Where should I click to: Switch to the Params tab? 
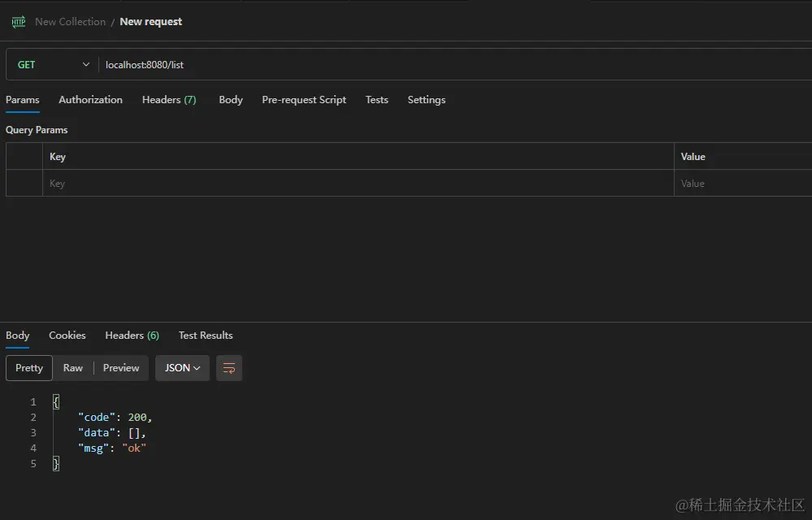tap(22, 100)
